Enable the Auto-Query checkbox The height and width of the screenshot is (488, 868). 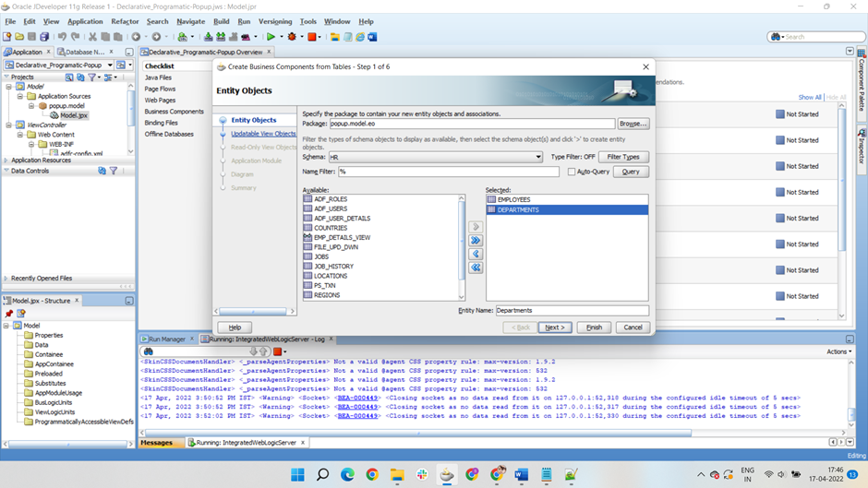point(572,173)
